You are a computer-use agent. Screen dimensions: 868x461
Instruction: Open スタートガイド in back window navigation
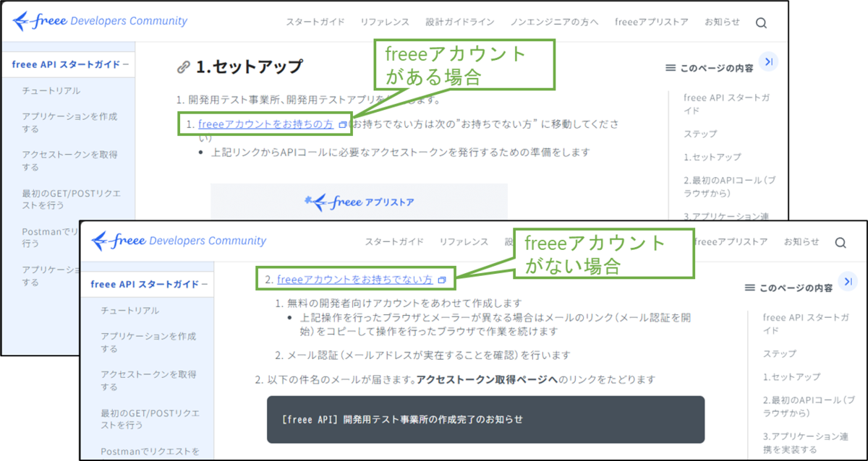pyautogui.click(x=315, y=22)
